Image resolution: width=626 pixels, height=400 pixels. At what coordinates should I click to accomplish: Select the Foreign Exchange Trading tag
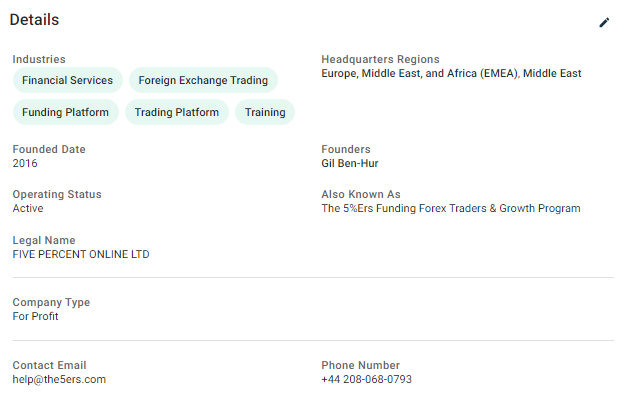point(203,80)
